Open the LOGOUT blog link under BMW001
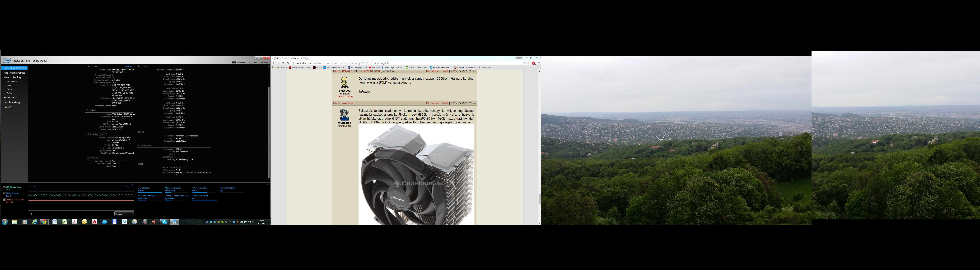This screenshot has height=270, width=980. pos(344,96)
